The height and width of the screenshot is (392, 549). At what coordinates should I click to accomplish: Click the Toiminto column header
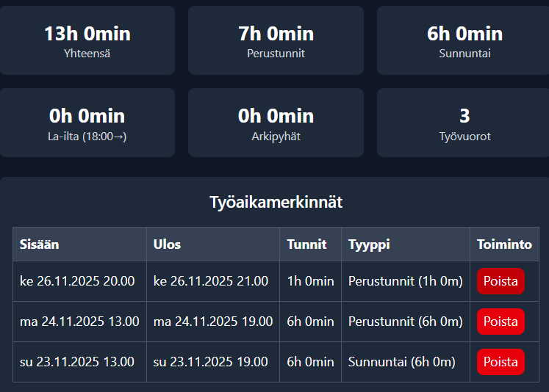pyautogui.click(x=504, y=244)
